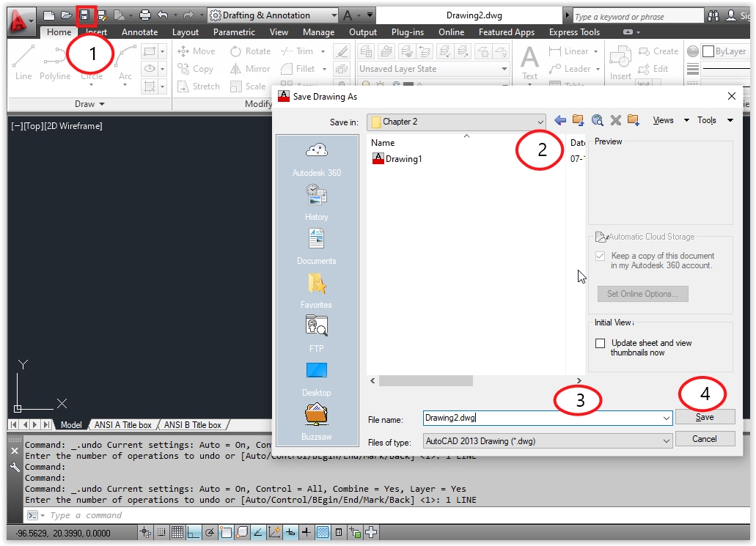Click the Save button in dialog
The image size is (756, 546).
point(705,417)
